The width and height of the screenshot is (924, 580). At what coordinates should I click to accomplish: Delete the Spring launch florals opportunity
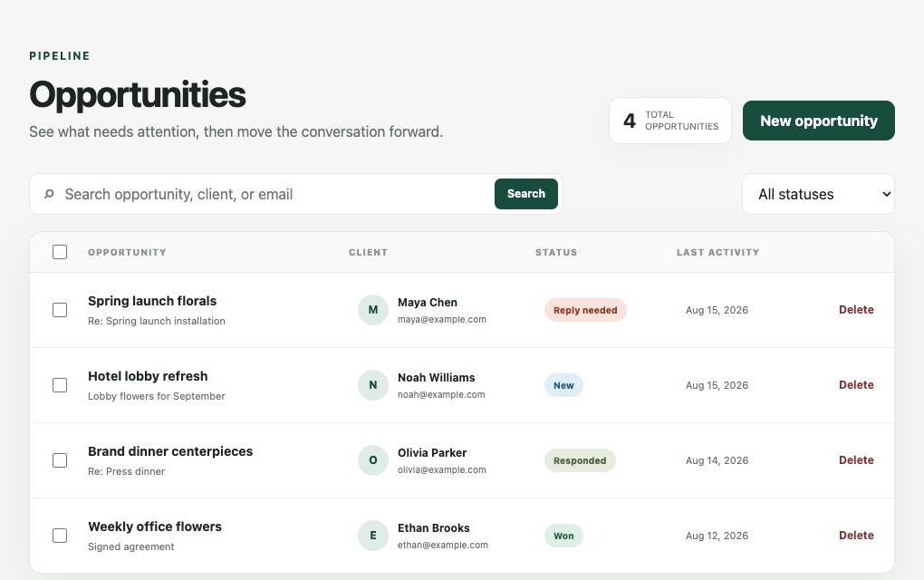[x=856, y=310]
